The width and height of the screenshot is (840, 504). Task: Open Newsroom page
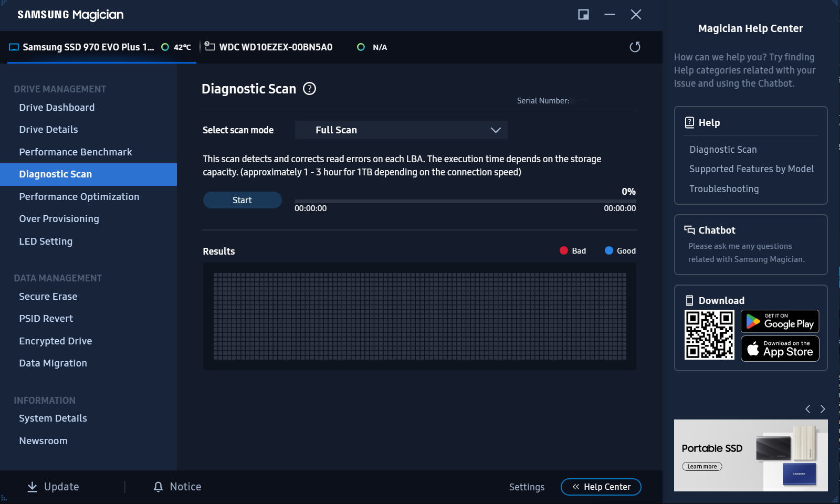pos(44,441)
